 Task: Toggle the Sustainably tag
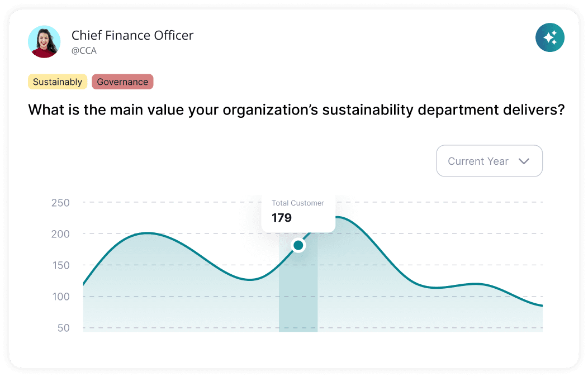[58, 82]
